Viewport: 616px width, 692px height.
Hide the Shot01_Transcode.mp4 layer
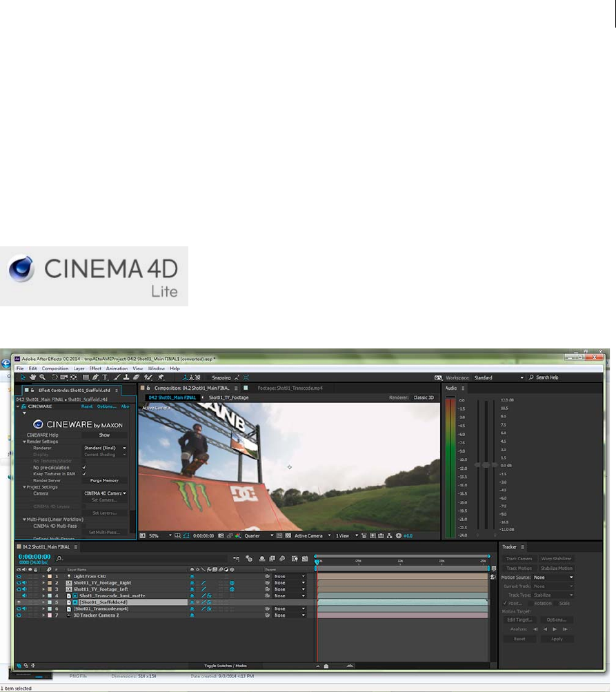click(19, 609)
